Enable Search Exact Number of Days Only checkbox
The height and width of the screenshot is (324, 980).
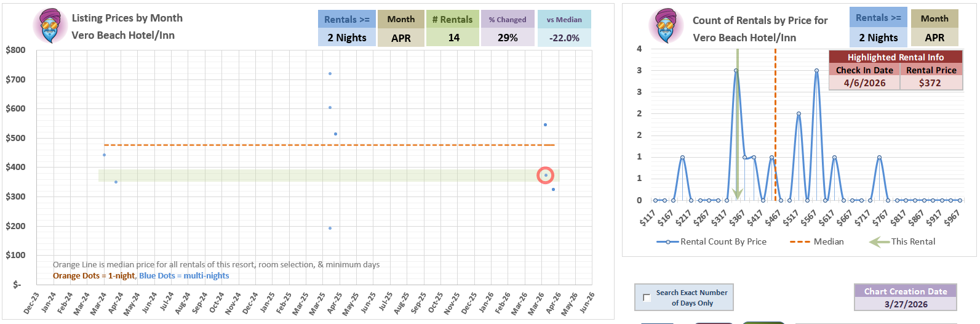click(647, 298)
